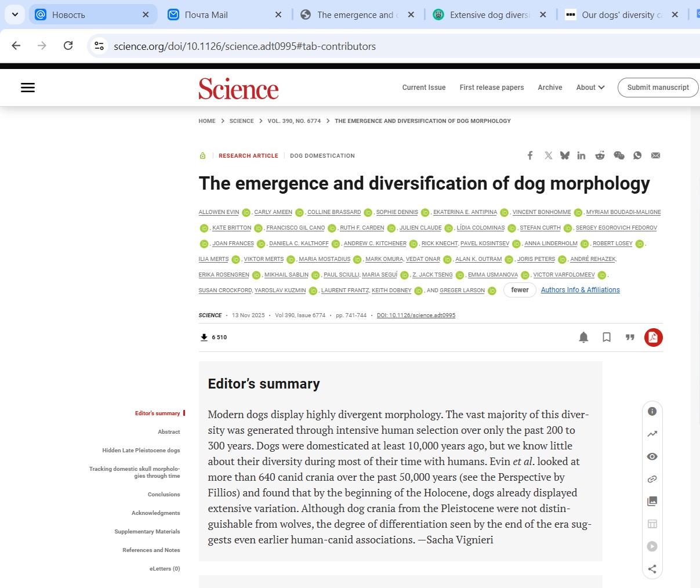Collapse author list with fewer button
The image size is (700, 588).
point(520,290)
